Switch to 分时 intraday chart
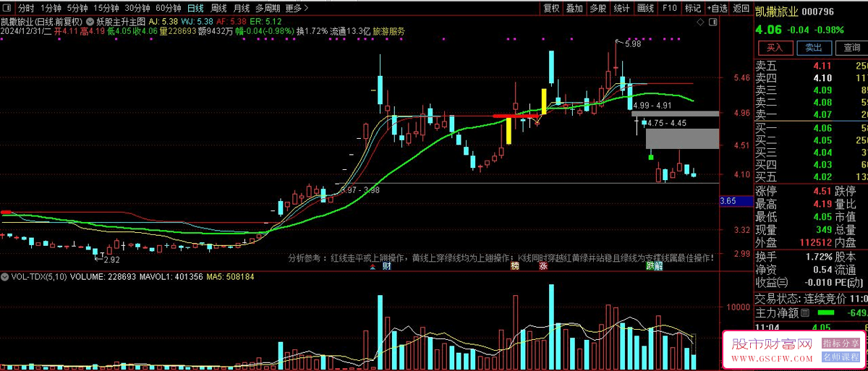 [26, 9]
